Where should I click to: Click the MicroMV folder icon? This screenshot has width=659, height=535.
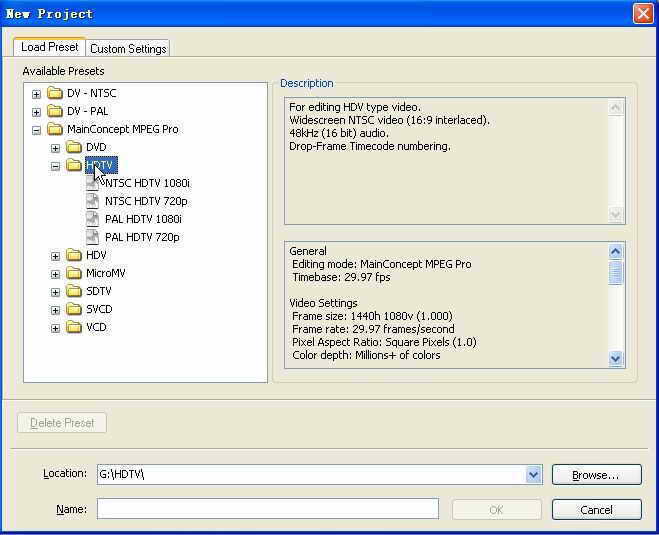tap(74, 273)
